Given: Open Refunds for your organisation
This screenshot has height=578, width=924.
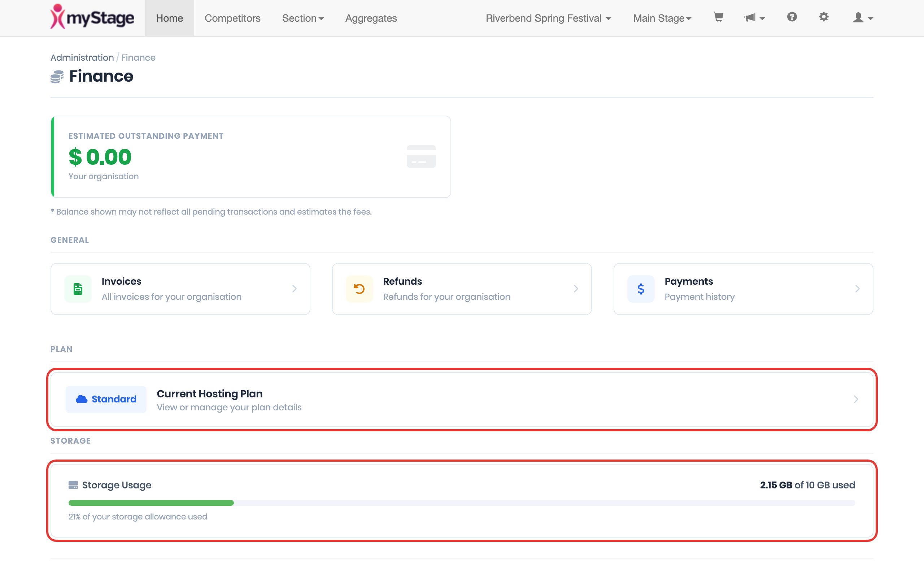Looking at the screenshot, I should 462,289.
